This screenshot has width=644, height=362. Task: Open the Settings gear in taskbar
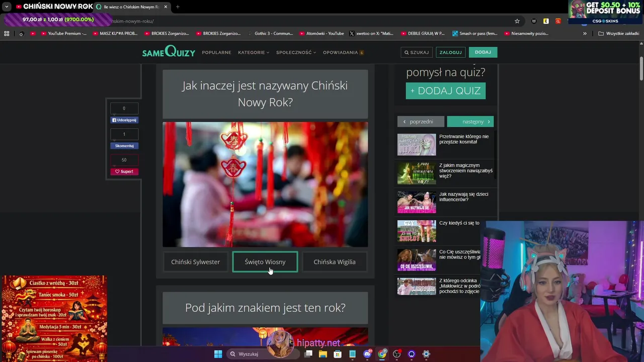426,354
